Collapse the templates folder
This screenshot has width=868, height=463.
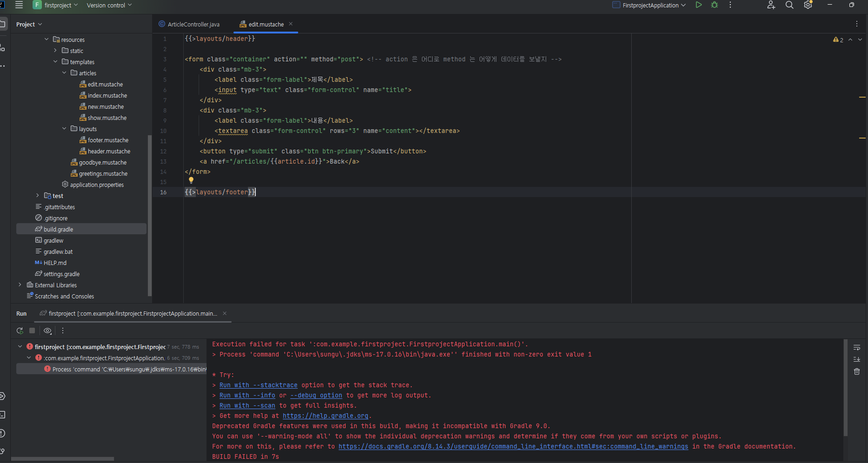tap(55, 62)
